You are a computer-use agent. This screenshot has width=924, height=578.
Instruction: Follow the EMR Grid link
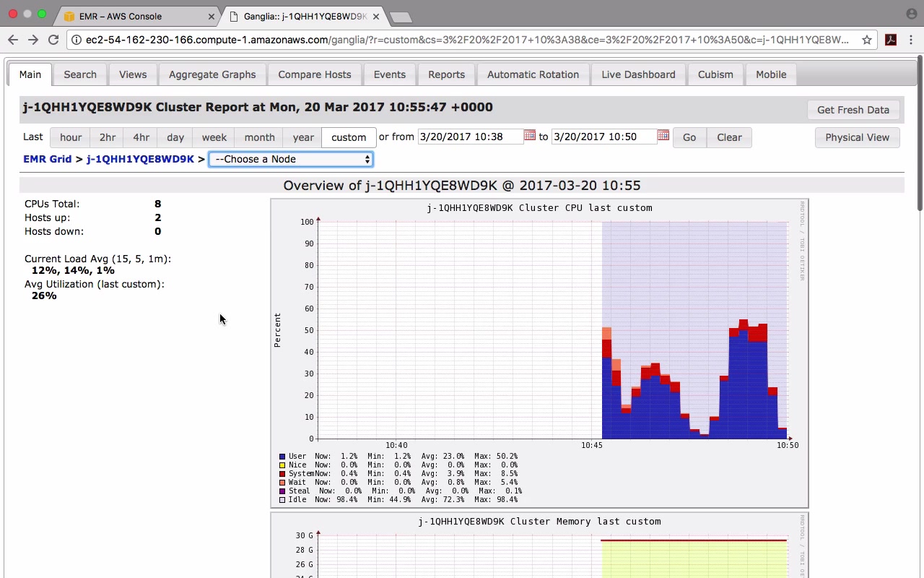coord(48,159)
